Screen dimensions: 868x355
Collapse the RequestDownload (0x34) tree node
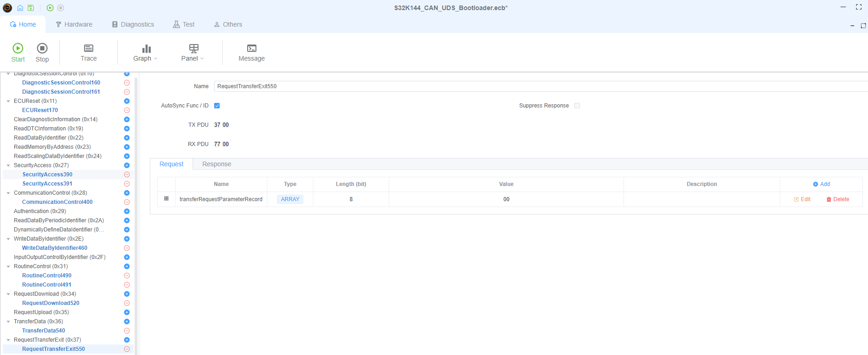(8, 294)
